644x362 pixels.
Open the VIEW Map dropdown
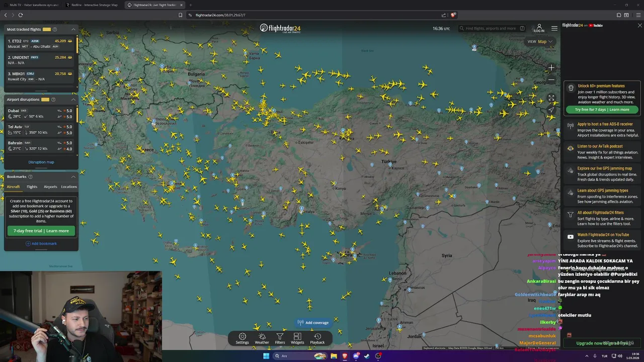click(x=540, y=41)
